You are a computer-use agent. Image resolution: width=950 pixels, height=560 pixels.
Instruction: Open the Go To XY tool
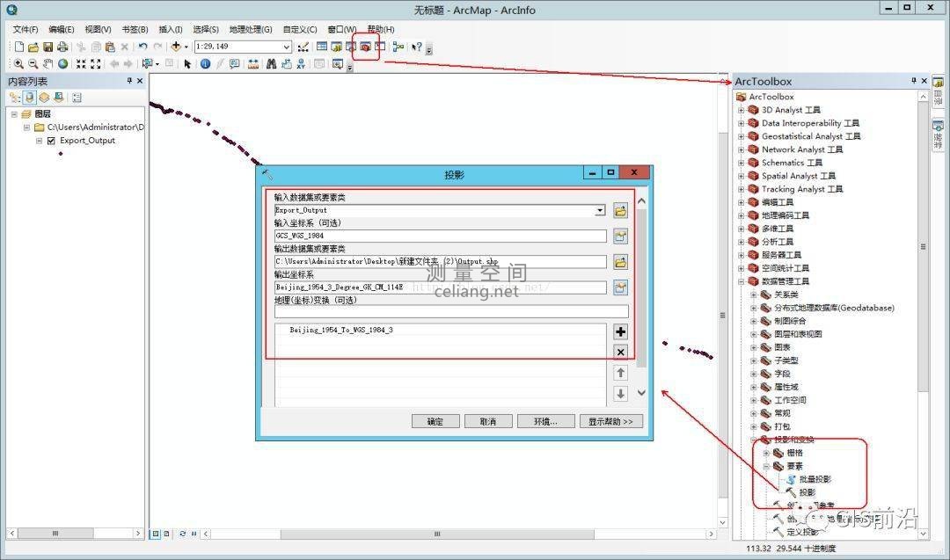301,63
